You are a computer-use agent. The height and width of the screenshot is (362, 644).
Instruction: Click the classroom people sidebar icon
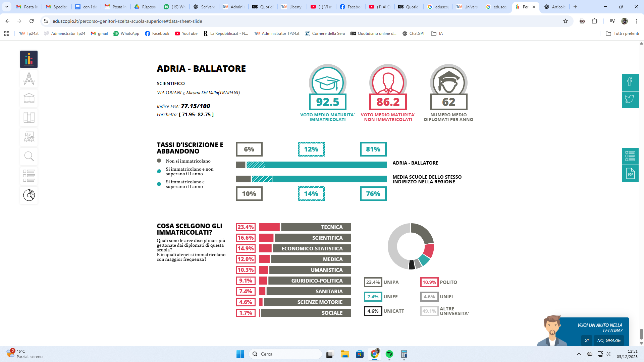29,137
